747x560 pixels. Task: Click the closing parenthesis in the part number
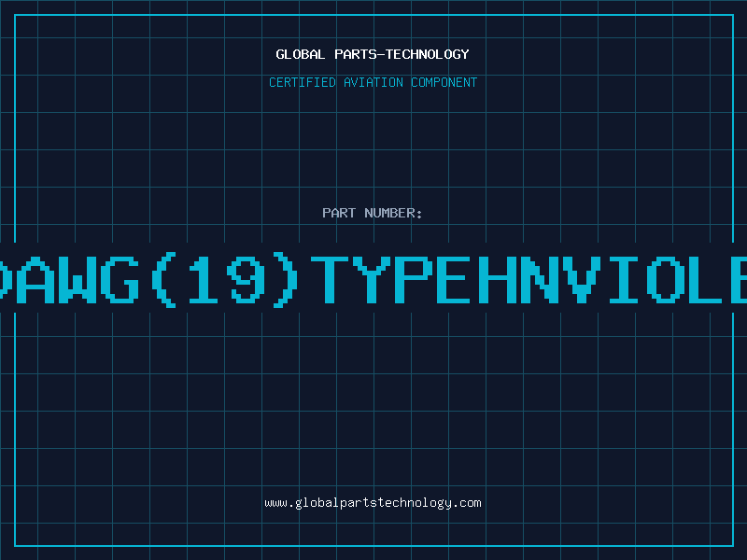pyautogui.click(x=286, y=279)
